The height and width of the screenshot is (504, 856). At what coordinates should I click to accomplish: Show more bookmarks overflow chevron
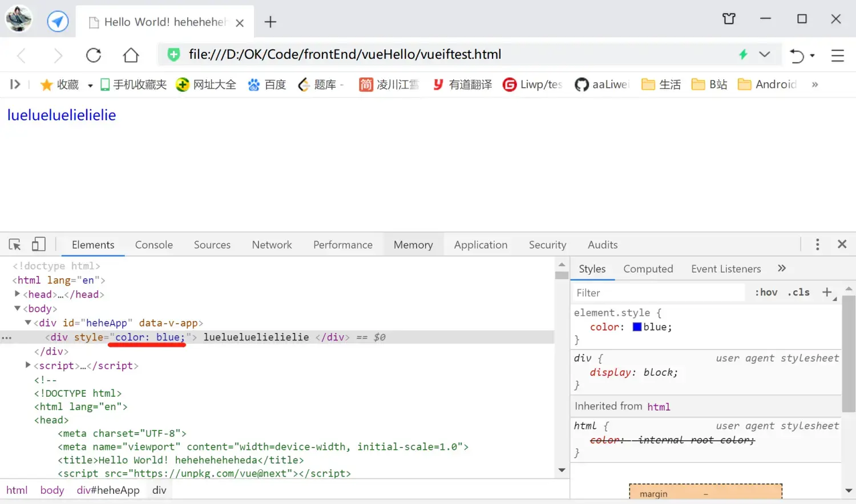815,84
